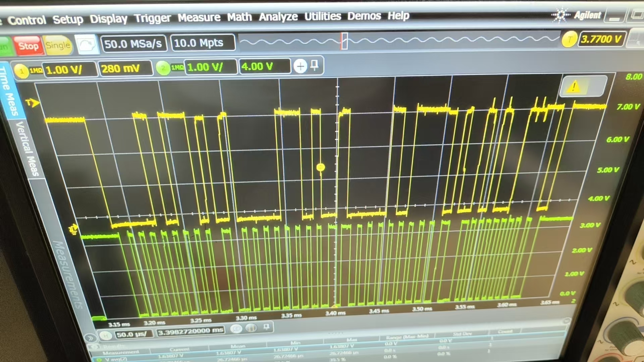Toggle channel 1 yellow button on or off
Screen dimensions: 644x362
[22, 71]
